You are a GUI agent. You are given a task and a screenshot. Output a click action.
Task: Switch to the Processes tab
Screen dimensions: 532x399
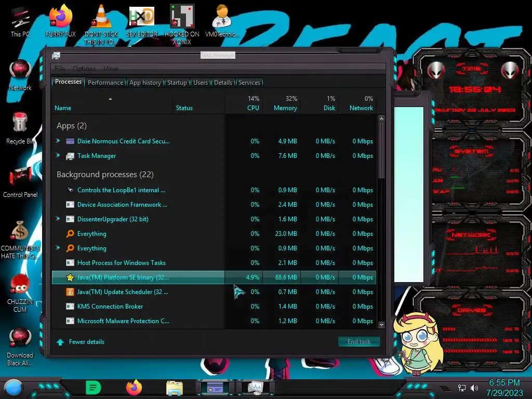point(68,82)
